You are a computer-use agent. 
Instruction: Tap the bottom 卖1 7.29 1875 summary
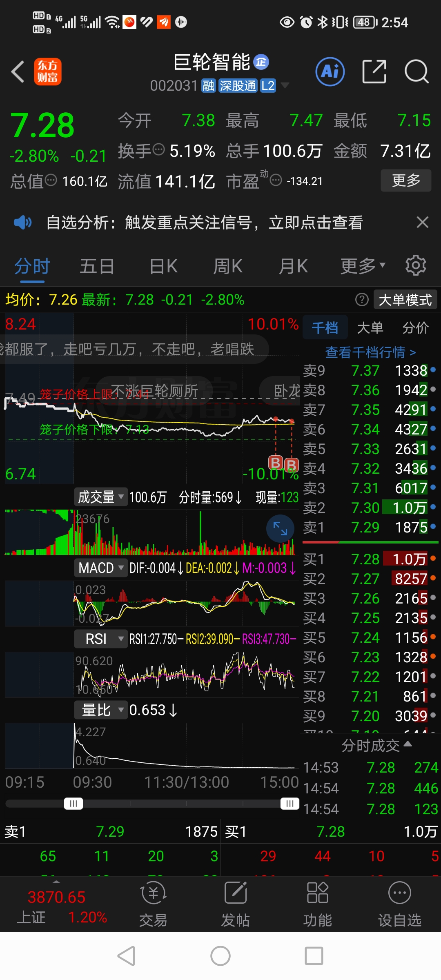click(x=110, y=831)
